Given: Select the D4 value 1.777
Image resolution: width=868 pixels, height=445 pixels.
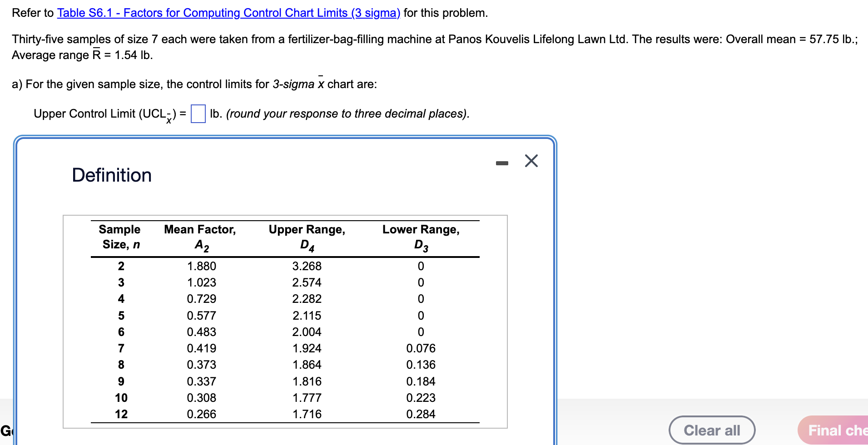Looking at the screenshot, I should pos(307,398).
